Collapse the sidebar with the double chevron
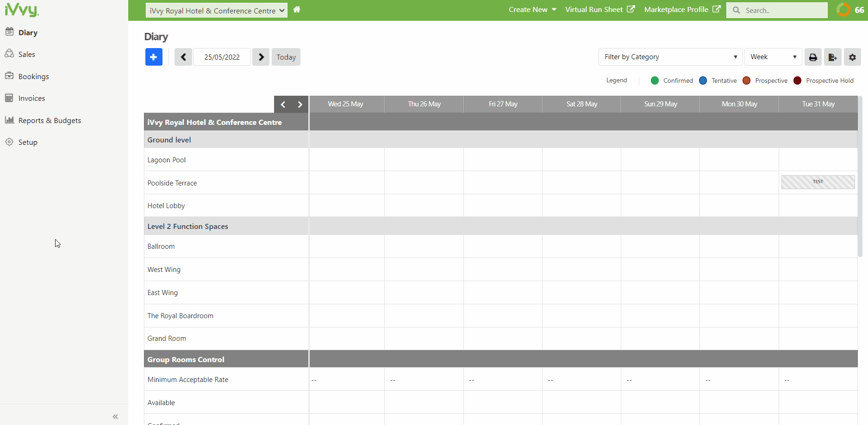The width and height of the screenshot is (868, 425). 115,417
